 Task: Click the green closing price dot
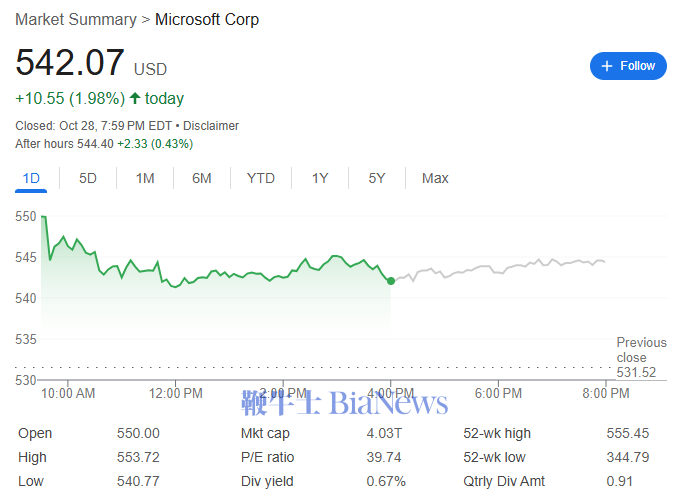pyautogui.click(x=390, y=281)
